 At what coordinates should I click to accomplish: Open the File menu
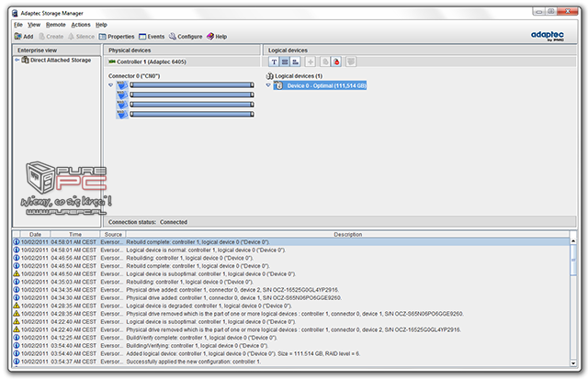coord(18,25)
